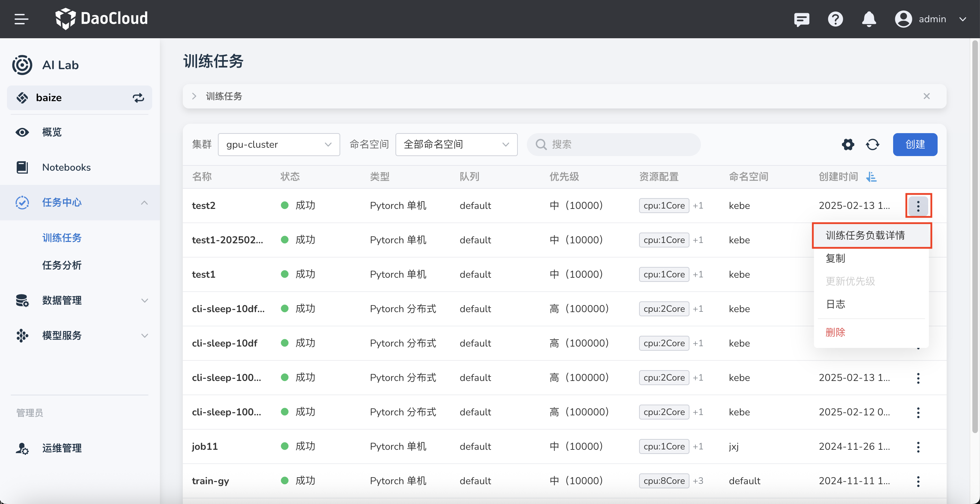Open the notifications bell
Image resolution: width=980 pixels, height=504 pixels.
[868, 19]
